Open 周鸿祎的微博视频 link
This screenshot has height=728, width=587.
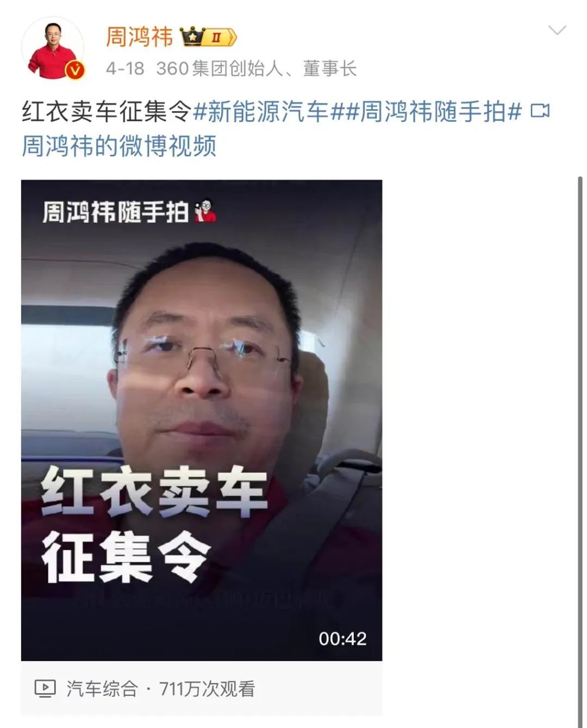[x=119, y=146]
